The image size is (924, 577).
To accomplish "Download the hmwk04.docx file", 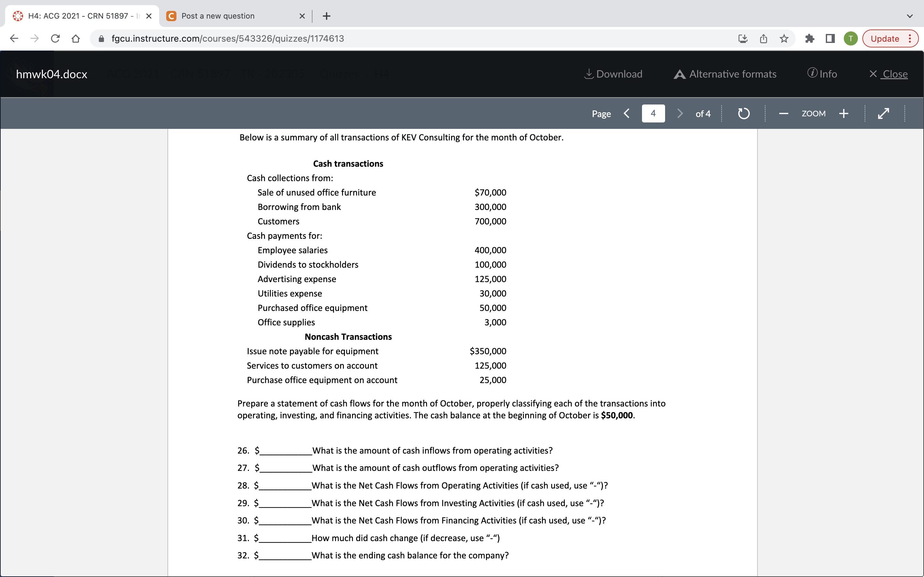I will 613,74.
